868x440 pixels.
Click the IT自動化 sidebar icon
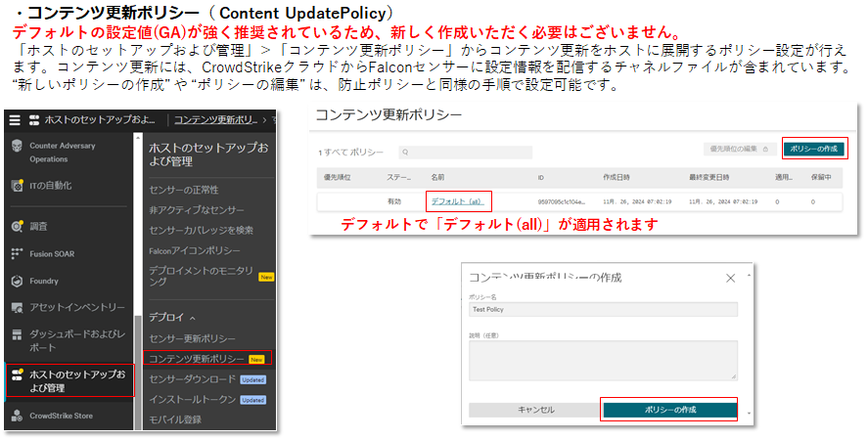click(x=17, y=185)
